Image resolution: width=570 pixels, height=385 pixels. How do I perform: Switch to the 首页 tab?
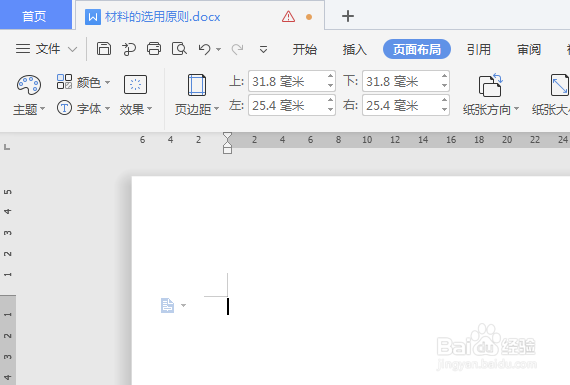point(35,16)
